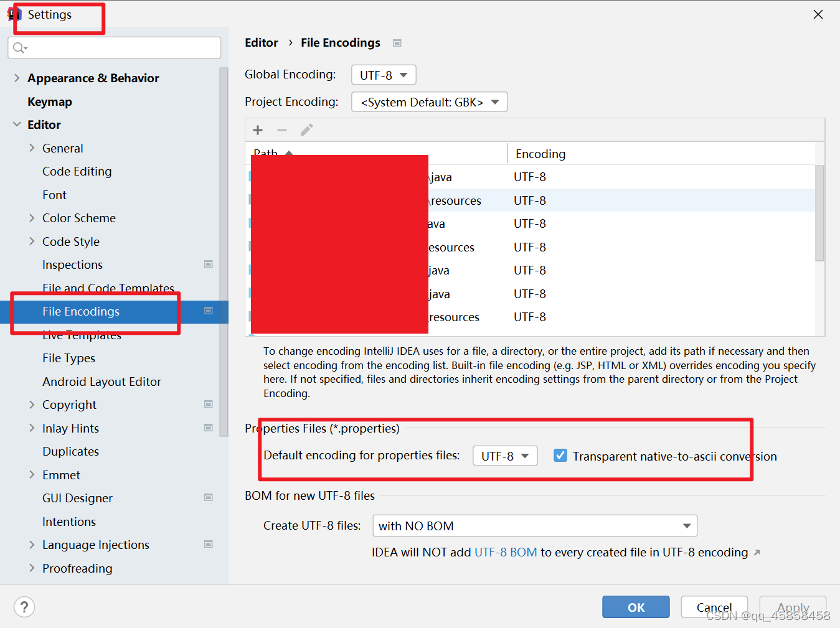
Task: Click the Add path plus icon
Action: click(258, 130)
